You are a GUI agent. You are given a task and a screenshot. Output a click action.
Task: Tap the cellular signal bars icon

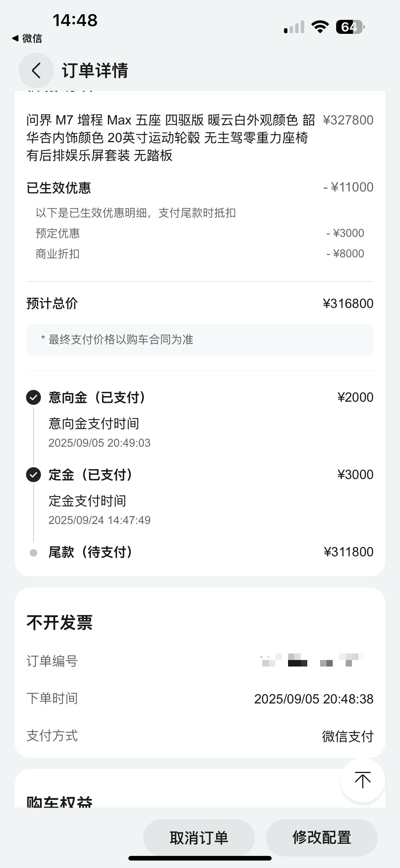(x=294, y=27)
